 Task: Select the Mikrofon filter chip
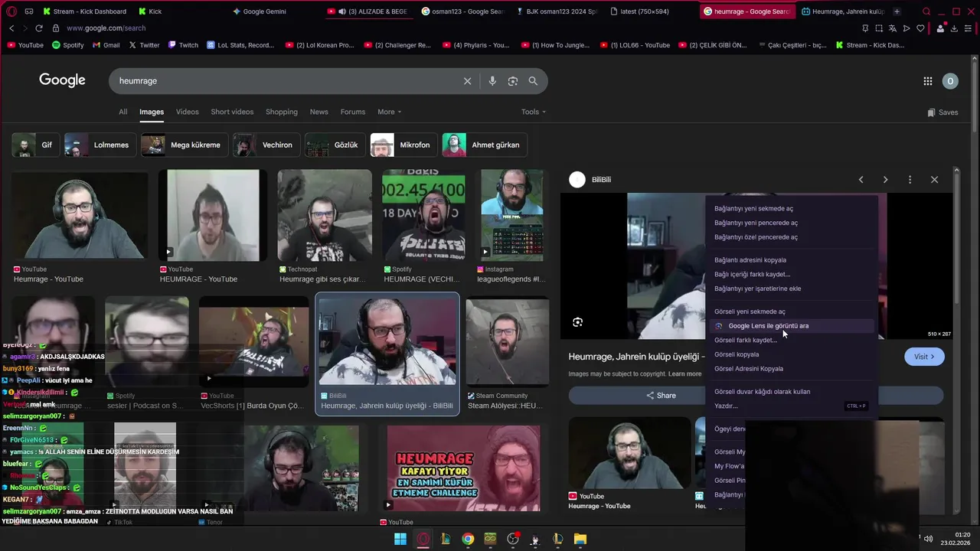[403, 145]
